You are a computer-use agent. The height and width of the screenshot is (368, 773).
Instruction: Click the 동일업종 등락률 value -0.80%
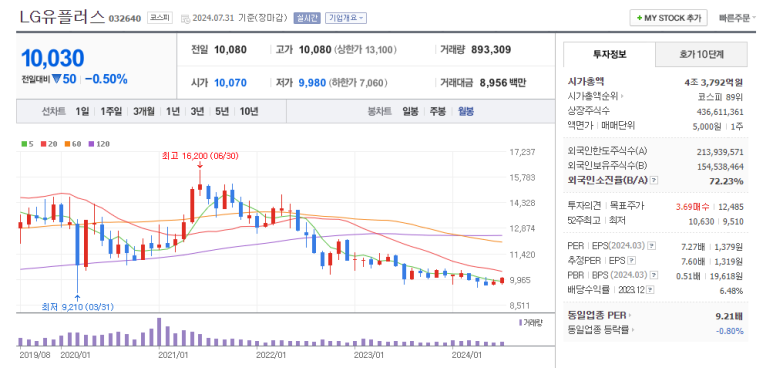[730, 331]
